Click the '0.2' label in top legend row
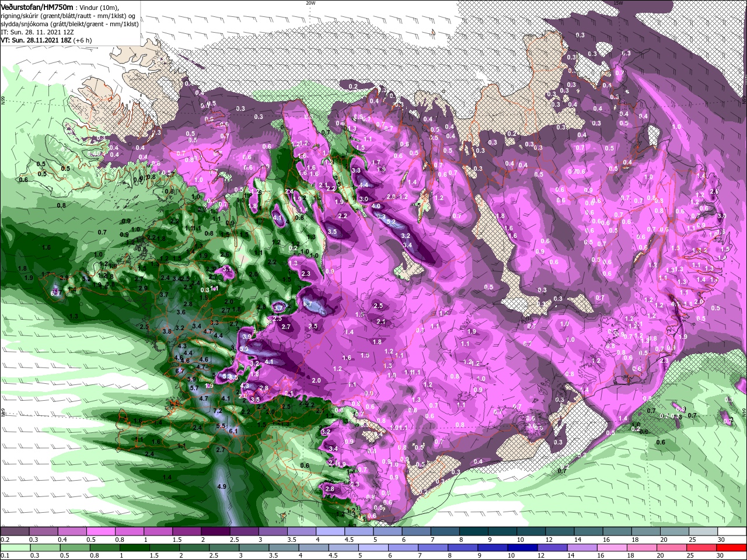Image resolution: width=747 pixels, height=560 pixels. pyautogui.click(x=4, y=540)
